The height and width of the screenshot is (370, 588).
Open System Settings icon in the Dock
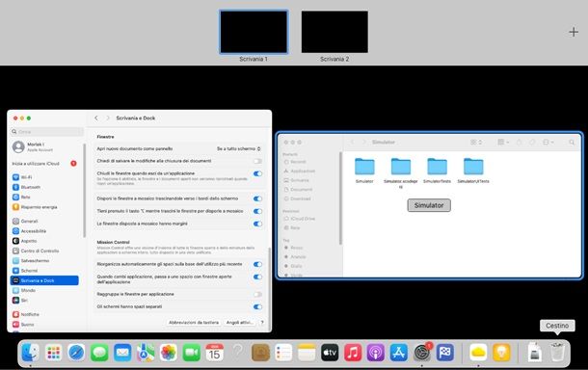(x=422, y=353)
